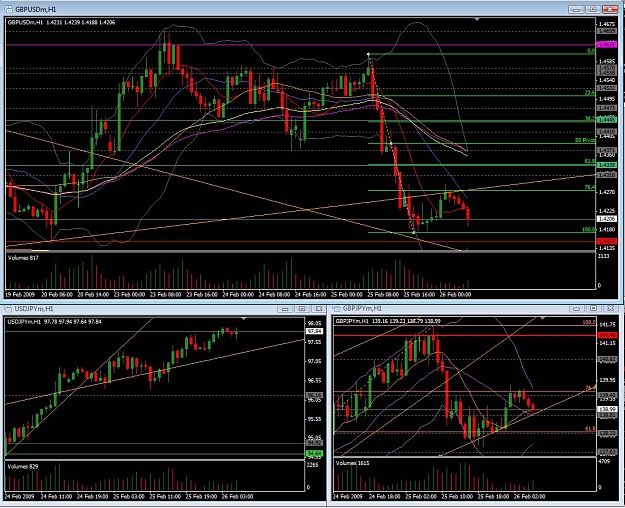
Task: Minimize the GBPUSDm,H1 chart window
Action: [576, 9]
